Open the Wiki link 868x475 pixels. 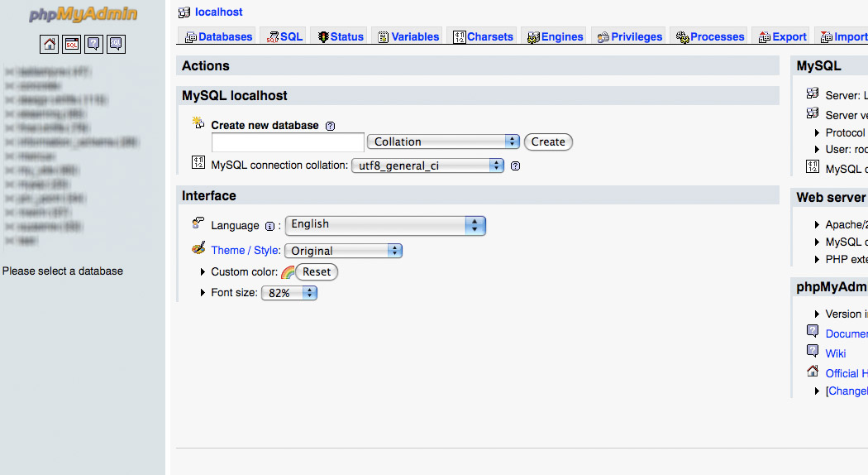(835, 353)
